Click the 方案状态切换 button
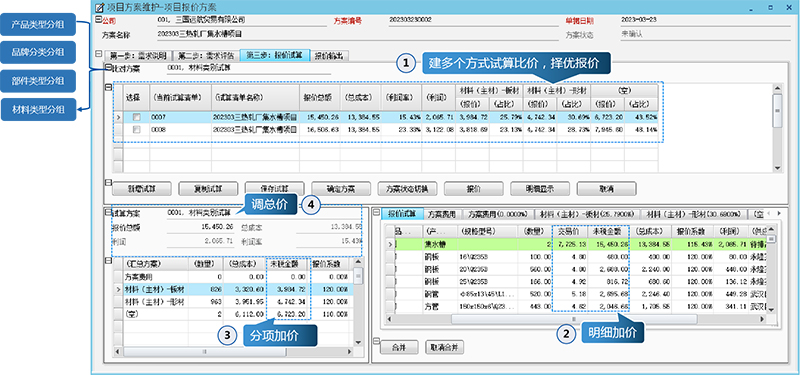 [407, 188]
